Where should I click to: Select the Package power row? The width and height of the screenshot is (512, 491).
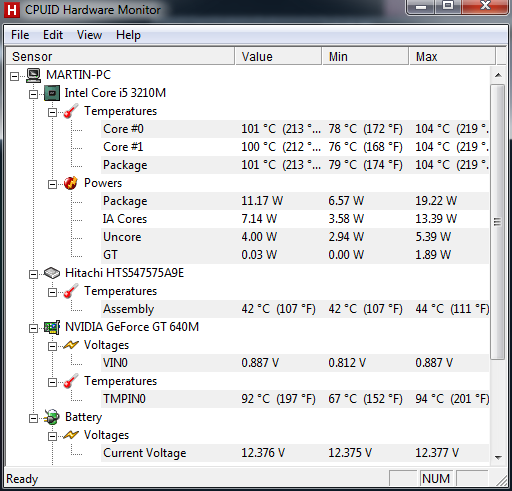click(x=295, y=201)
